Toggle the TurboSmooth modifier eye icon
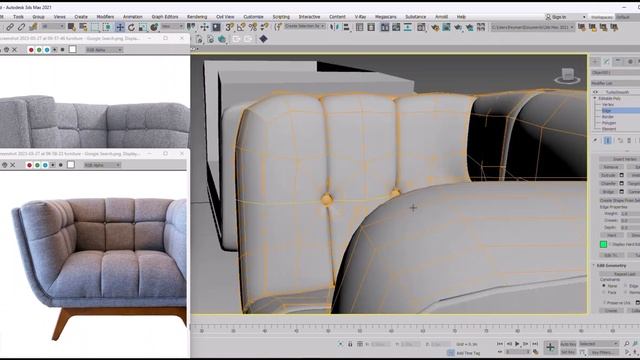Image resolution: width=640 pixels, height=360 pixels. tap(596, 92)
